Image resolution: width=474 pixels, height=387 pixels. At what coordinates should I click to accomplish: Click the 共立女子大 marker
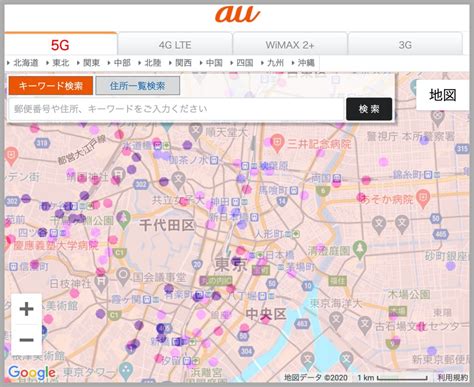(x=179, y=180)
